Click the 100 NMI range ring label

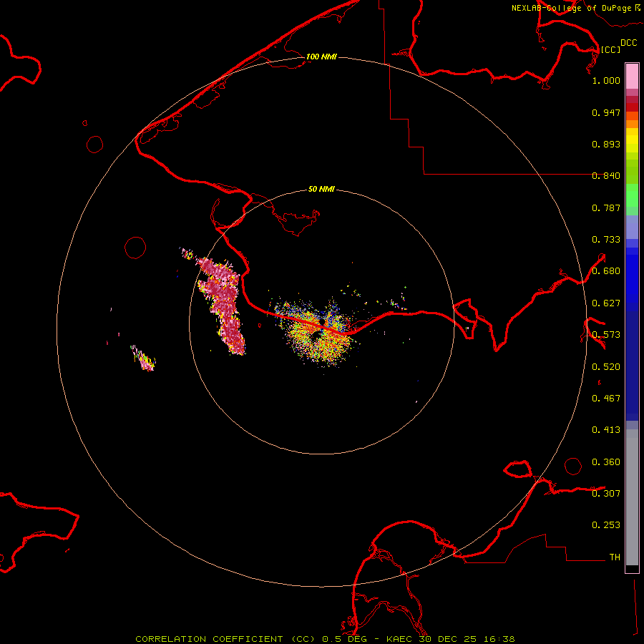[x=321, y=57]
